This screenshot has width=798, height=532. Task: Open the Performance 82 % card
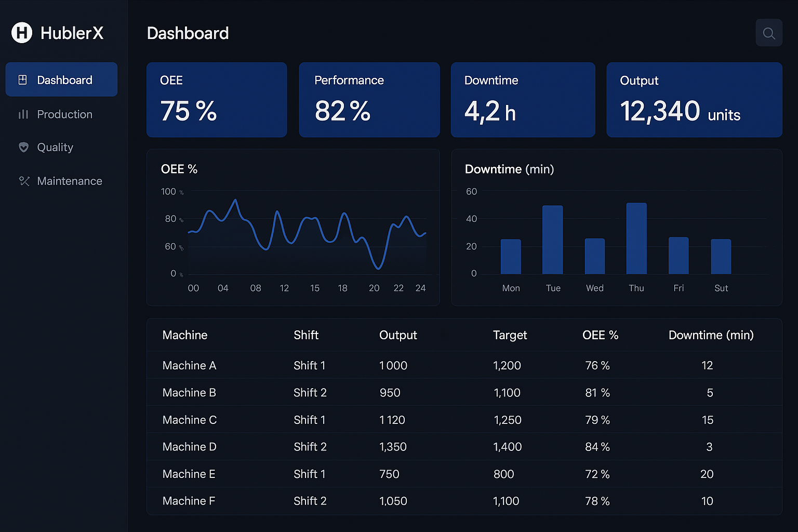(x=369, y=100)
